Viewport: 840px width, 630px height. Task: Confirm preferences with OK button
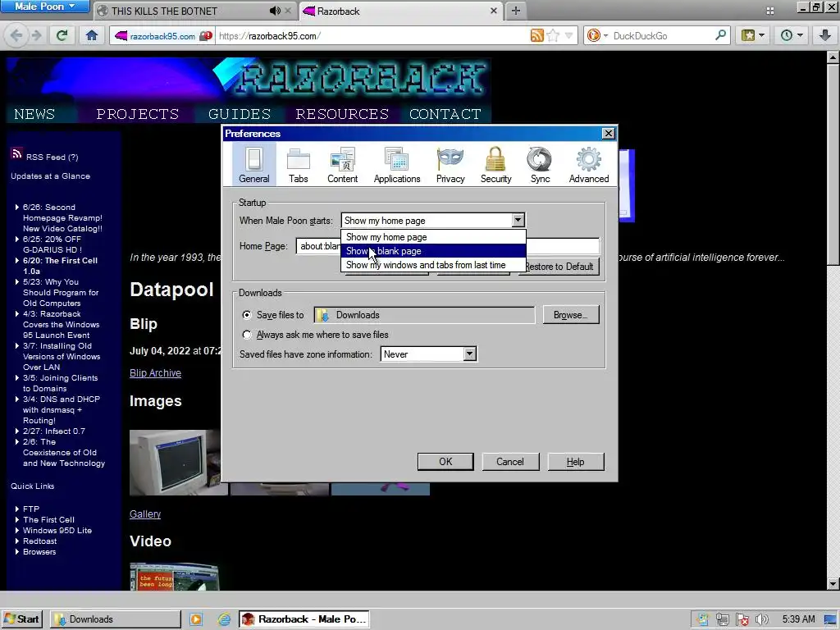pyautogui.click(x=445, y=462)
